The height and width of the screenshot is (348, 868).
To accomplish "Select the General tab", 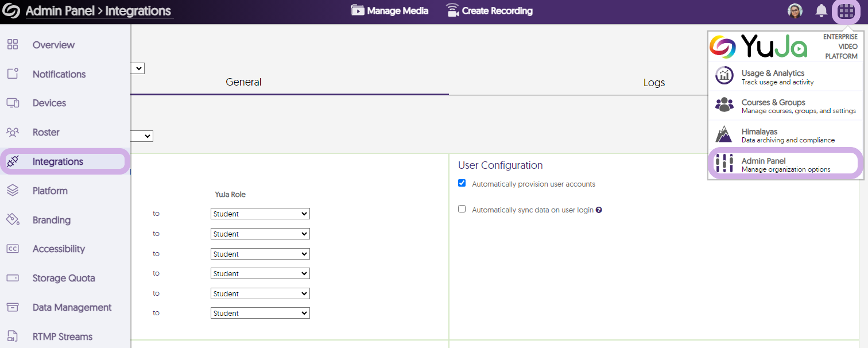I will 243,82.
